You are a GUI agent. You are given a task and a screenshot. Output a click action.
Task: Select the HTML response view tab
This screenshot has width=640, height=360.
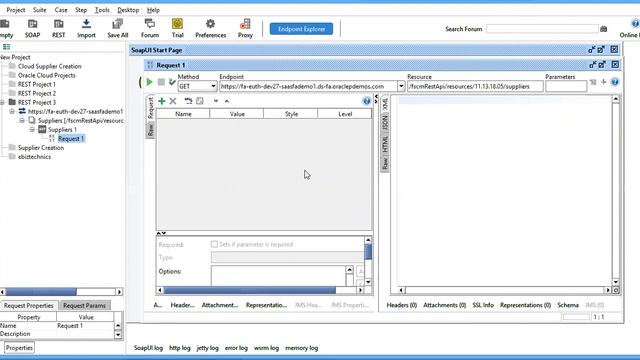(x=385, y=144)
